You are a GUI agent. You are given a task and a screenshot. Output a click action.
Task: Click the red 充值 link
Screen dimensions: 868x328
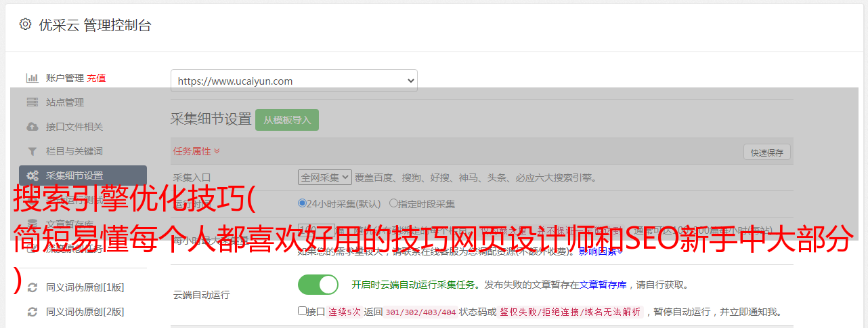coord(96,78)
